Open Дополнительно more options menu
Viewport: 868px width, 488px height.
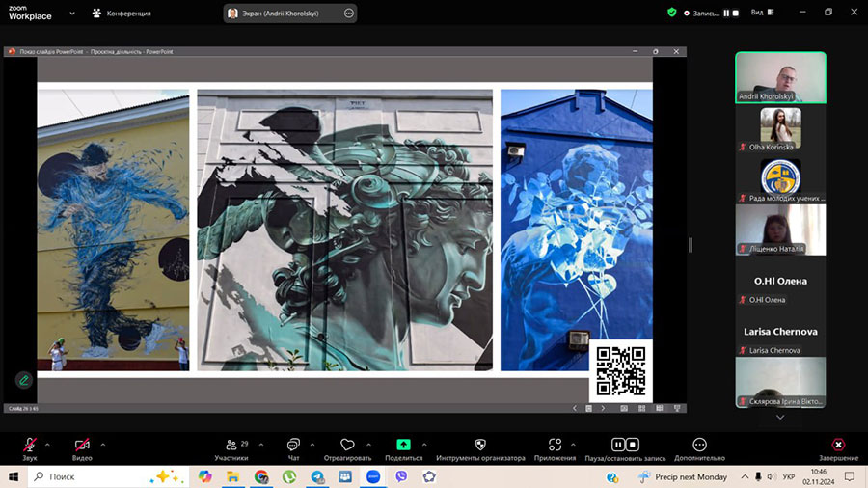coord(700,448)
